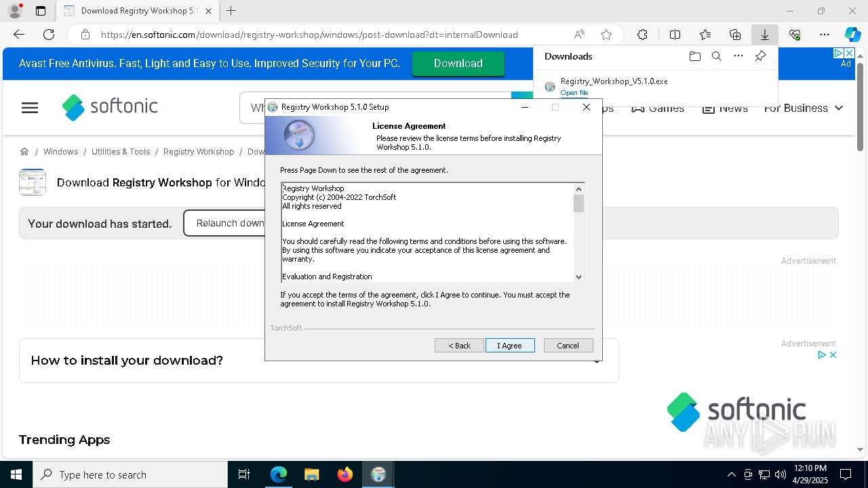The height and width of the screenshot is (488, 868).
Task: Go back in browser history
Action: pos(19,35)
